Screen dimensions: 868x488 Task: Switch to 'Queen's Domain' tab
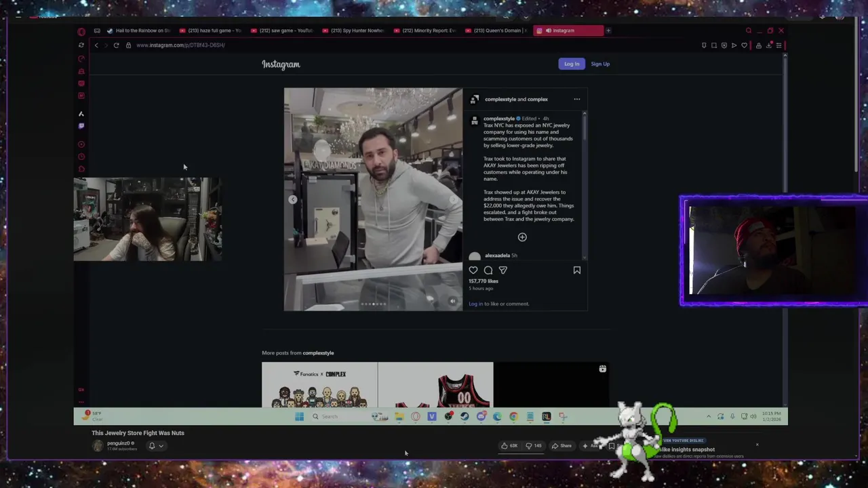tap(496, 30)
